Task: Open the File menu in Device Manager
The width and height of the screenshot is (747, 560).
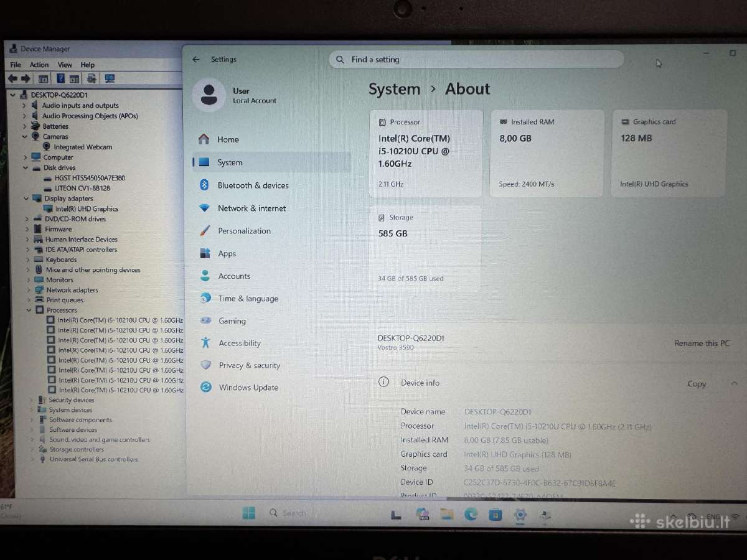Action: click(16, 65)
